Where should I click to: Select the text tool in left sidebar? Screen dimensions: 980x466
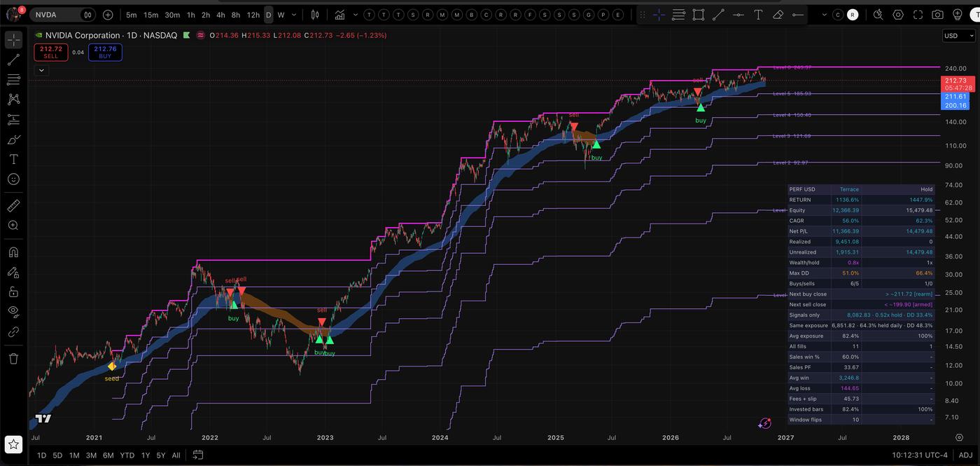click(x=13, y=160)
